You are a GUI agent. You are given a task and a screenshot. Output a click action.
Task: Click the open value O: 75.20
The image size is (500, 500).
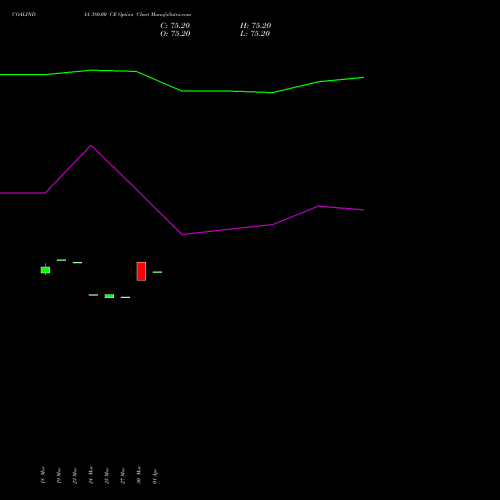175,34
